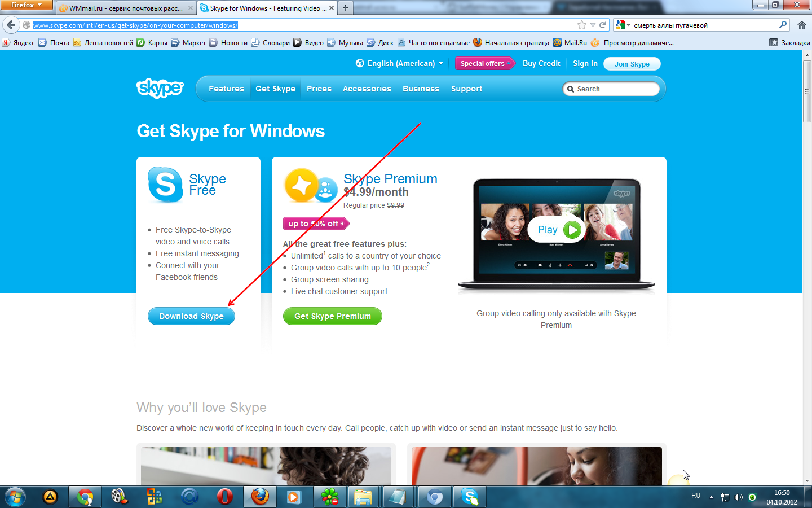Open Google Chrome from the taskbar

[85, 497]
